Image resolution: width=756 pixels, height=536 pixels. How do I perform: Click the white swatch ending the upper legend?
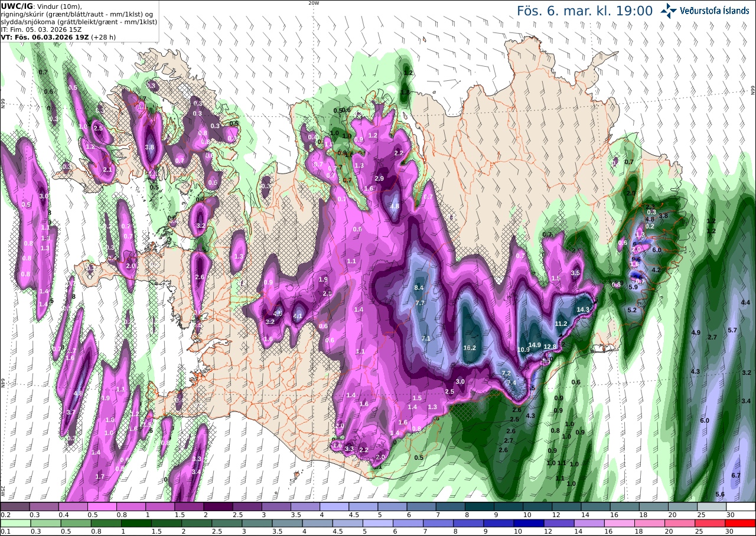pyautogui.click(x=741, y=506)
